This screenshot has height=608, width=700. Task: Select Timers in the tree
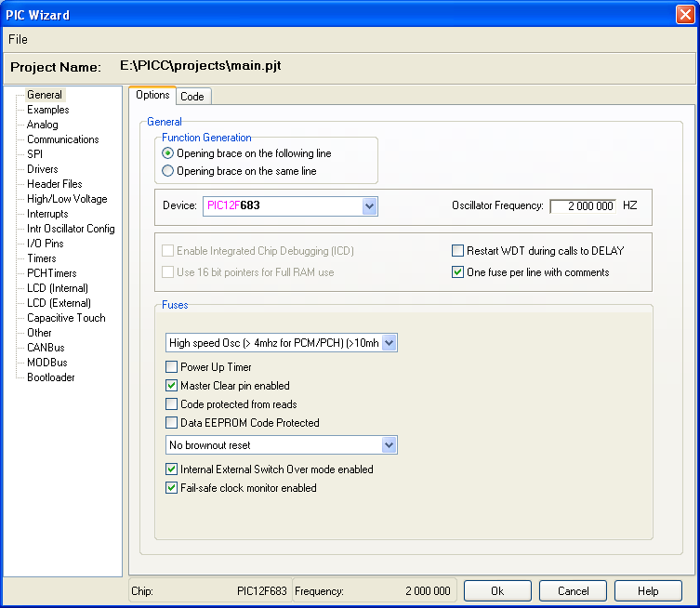[x=42, y=258]
